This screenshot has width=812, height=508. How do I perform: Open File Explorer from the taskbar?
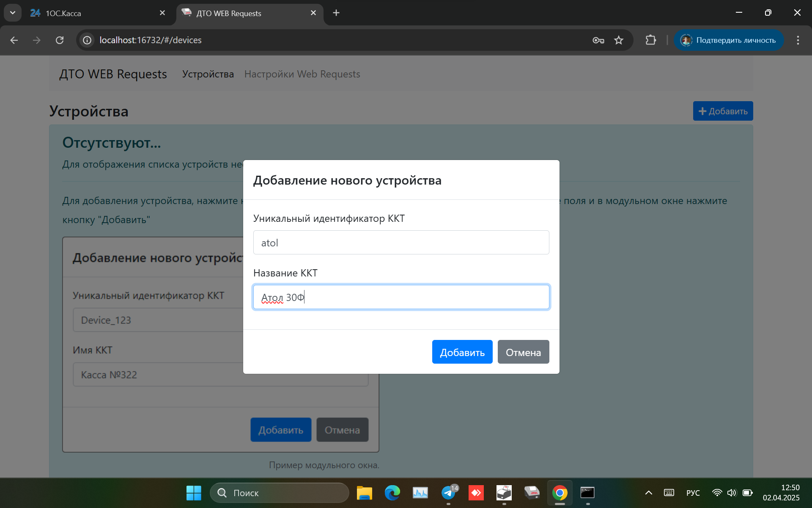(364, 493)
